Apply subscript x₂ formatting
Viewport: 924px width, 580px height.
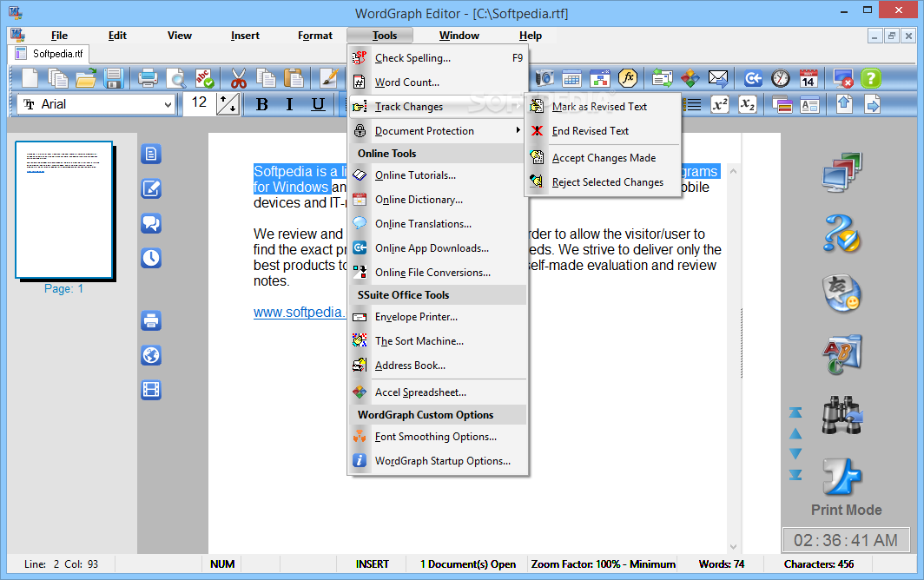747,105
